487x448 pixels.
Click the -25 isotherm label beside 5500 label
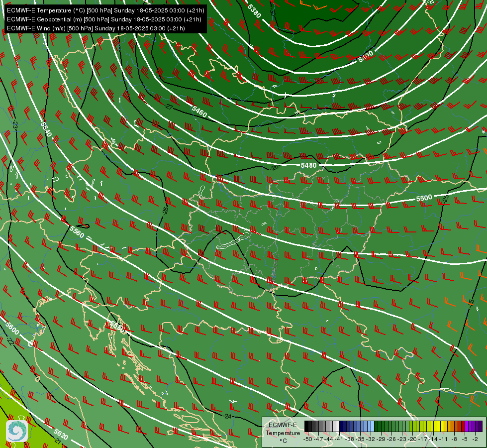click(446, 199)
